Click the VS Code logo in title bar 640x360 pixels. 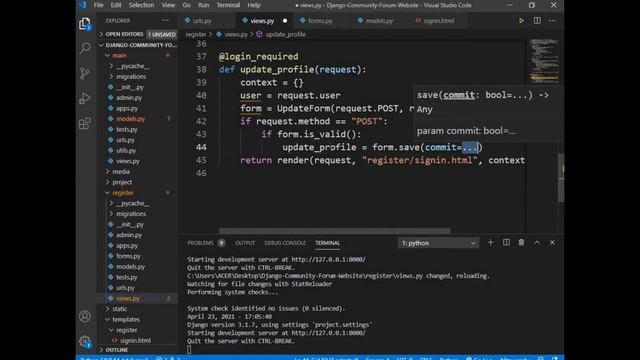[x=83, y=5]
